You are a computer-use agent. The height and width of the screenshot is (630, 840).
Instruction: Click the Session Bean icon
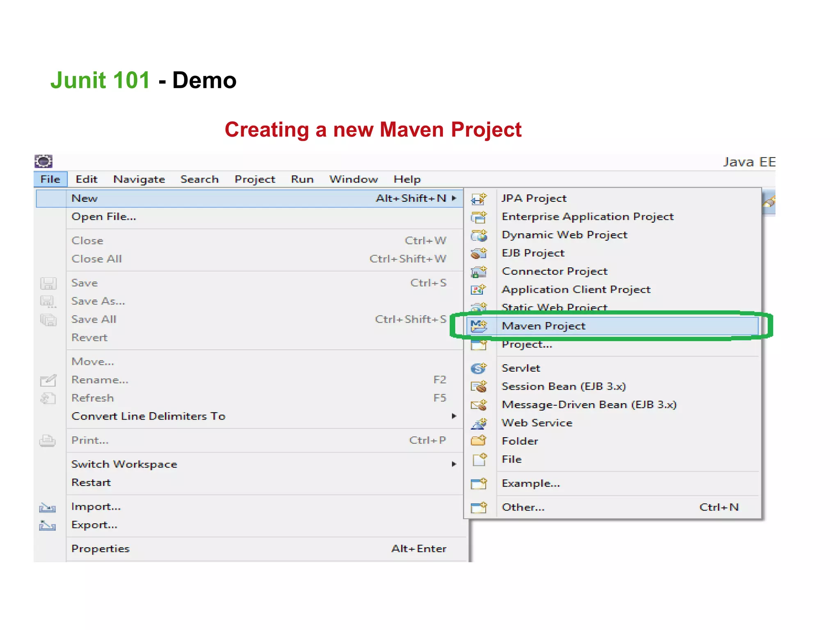click(x=479, y=386)
